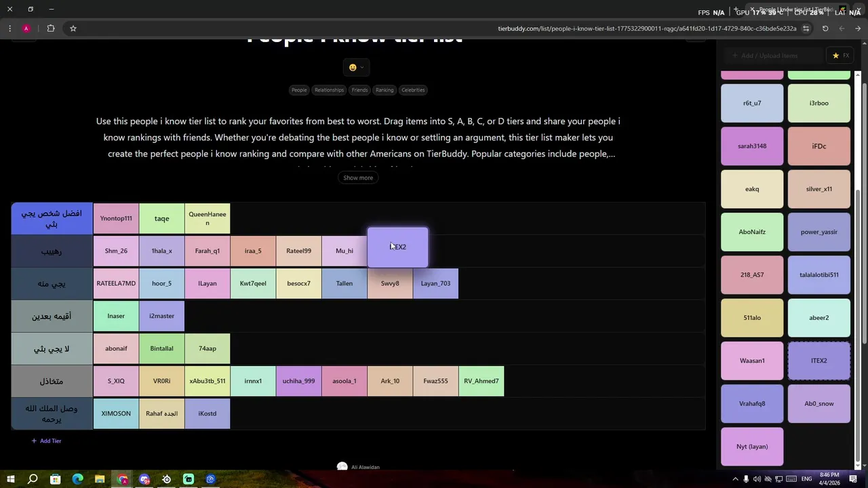Select Nyt (layan) in the items panel

tap(752, 447)
